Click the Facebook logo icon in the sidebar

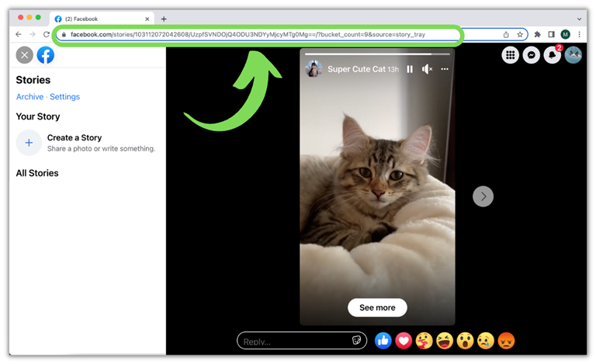pyautogui.click(x=46, y=55)
